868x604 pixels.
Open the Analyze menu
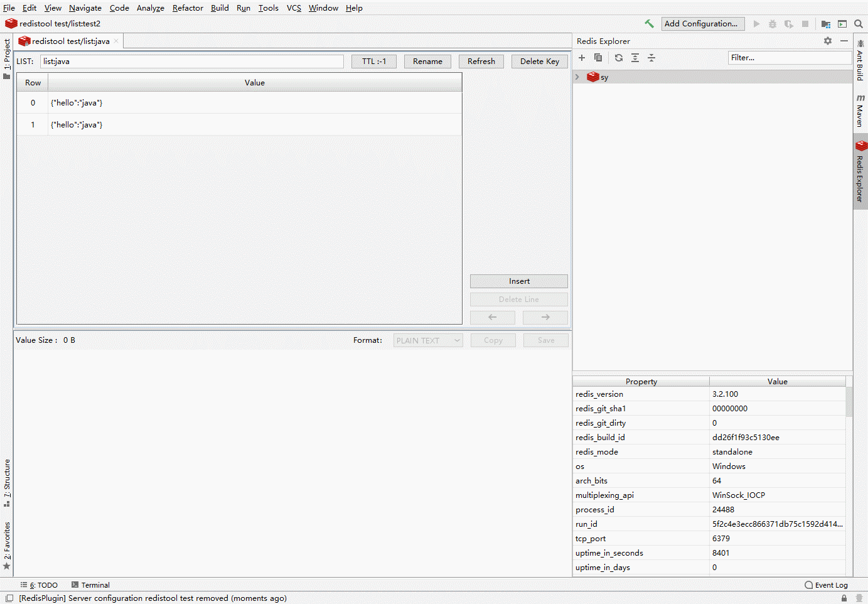[x=151, y=8]
